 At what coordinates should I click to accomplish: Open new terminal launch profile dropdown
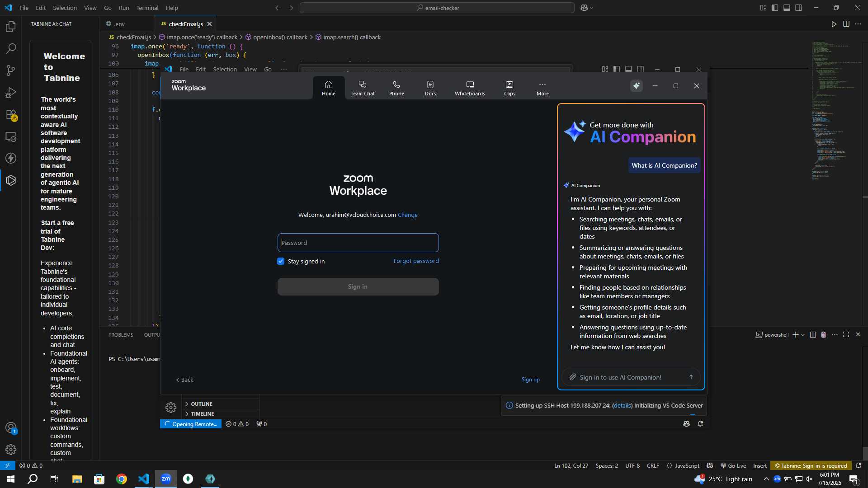(x=803, y=335)
